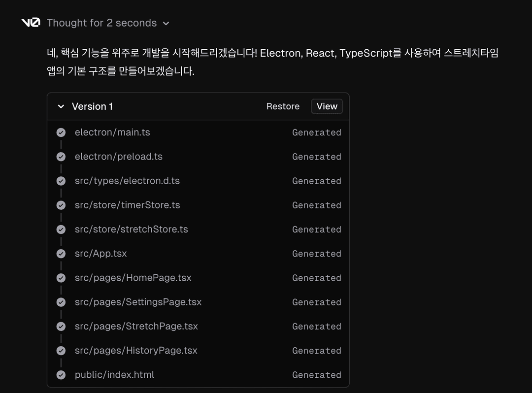Click the Restore version button
This screenshot has width=532, height=393.
point(283,106)
